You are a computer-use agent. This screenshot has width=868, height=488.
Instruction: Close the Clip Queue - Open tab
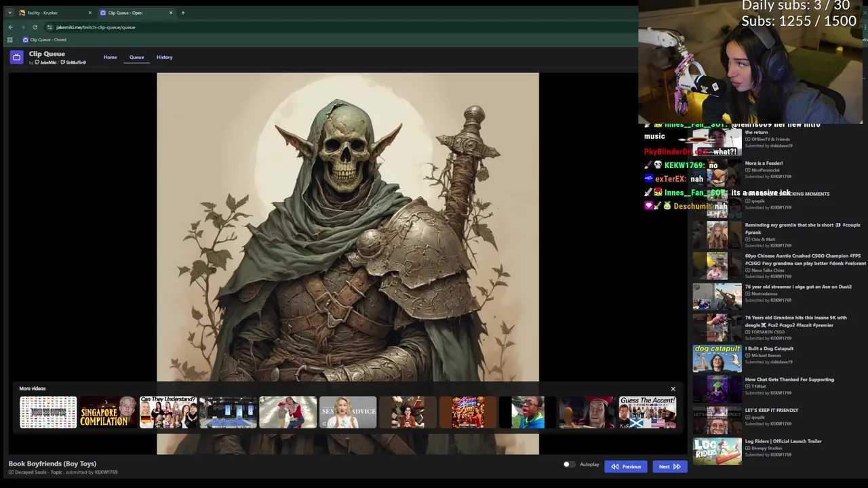(171, 13)
